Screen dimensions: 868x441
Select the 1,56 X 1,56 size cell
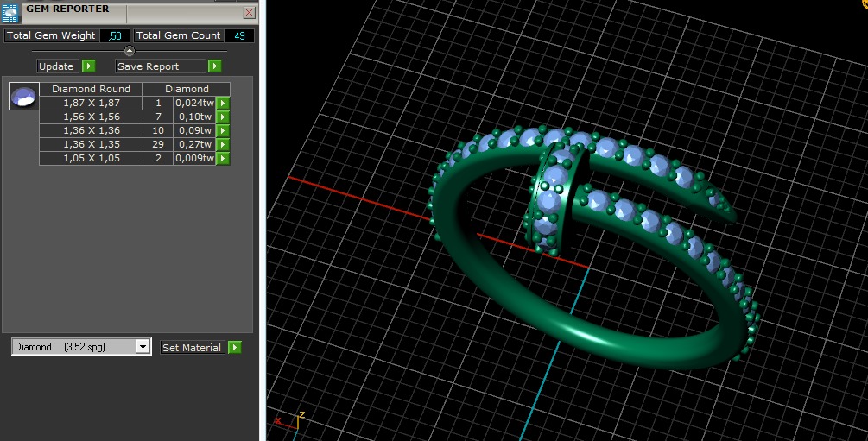(x=91, y=117)
